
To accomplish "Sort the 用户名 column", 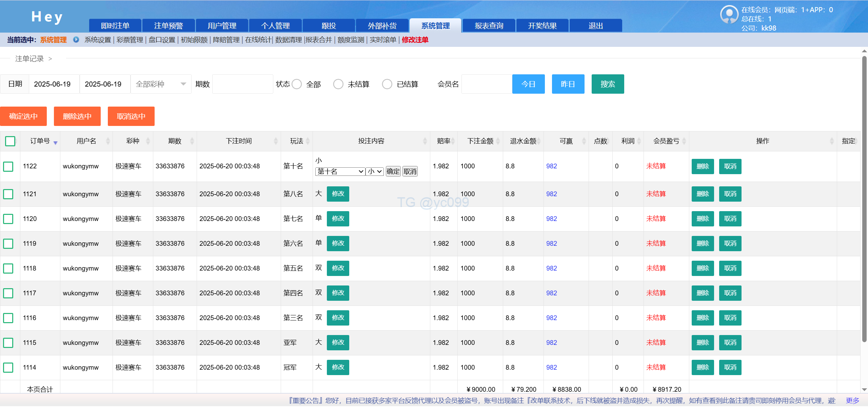I will pyautogui.click(x=108, y=141).
